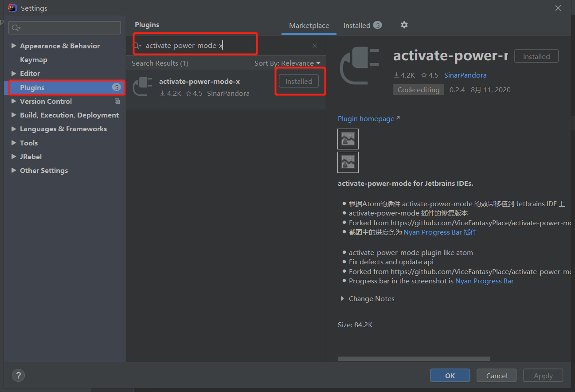Screen dimensions: 575x392
Task: Select the Marketplace tab
Action: click(309, 25)
